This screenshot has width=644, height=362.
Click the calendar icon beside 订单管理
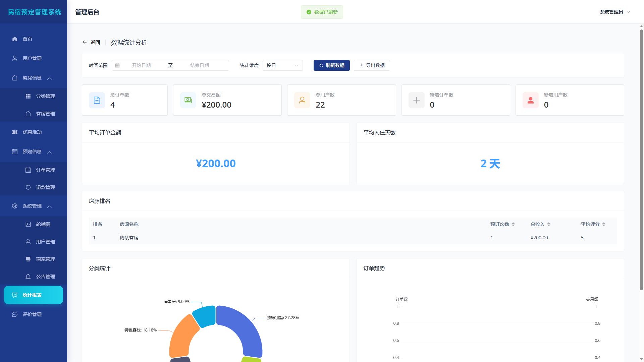point(28,170)
